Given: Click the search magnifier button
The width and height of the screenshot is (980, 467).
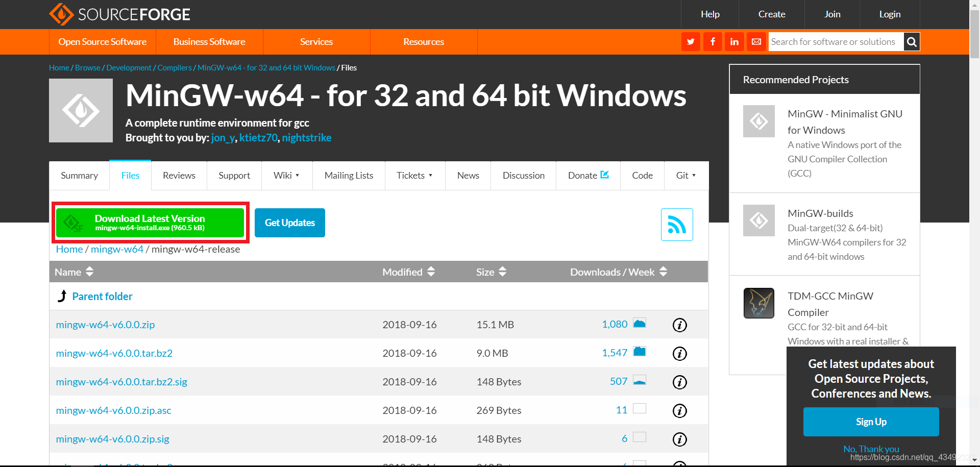Looking at the screenshot, I should point(912,42).
